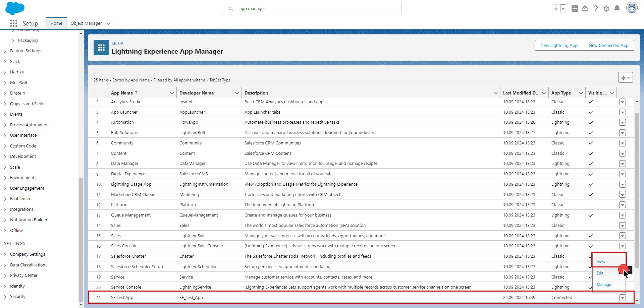The height and width of the screenshot is (308, 644).
Task: Open the Help question mark icon
Action: pyautogui.click(x=596, y=9)
